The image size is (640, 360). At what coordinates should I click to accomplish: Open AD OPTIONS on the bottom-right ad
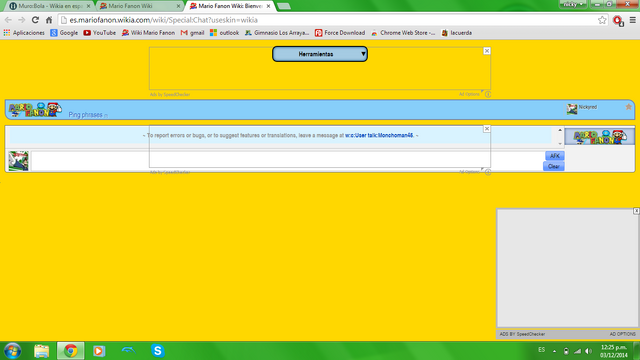622,334
